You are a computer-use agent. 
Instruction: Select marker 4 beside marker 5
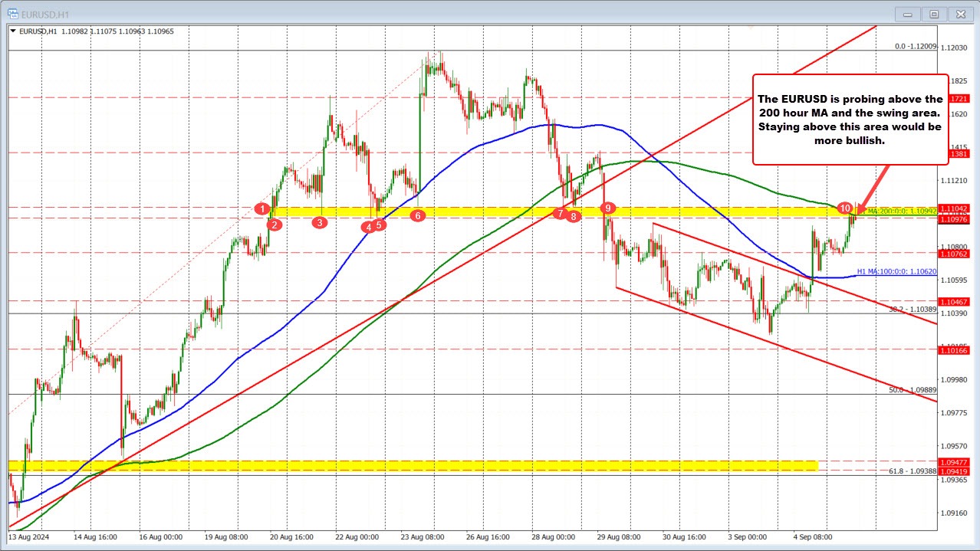click(367, 227)
